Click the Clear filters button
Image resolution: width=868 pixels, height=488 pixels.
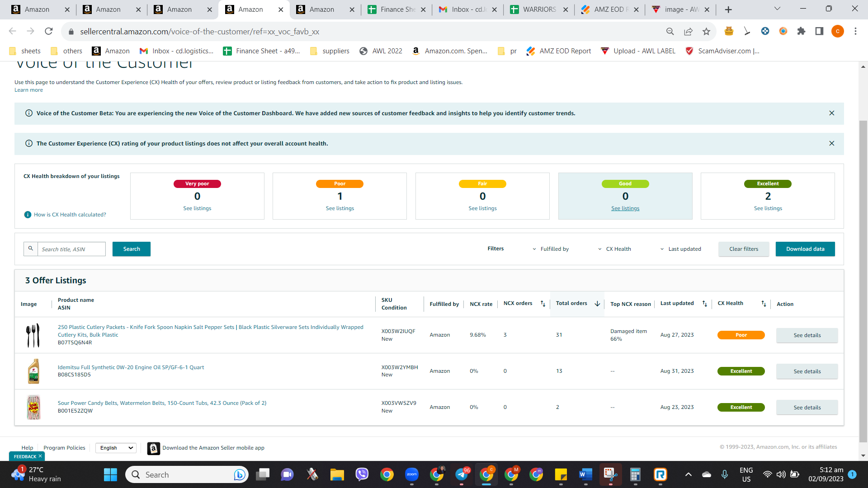point(744,249)
